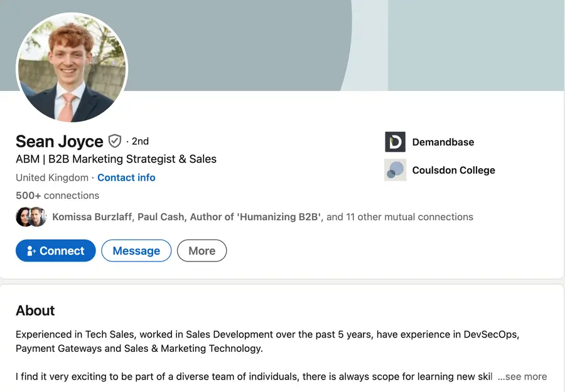The image size is (565, 392).
Task: Click the ABM B2B Marketing Strategist headline
Action: pyautogui.click(x=116, y=159)
